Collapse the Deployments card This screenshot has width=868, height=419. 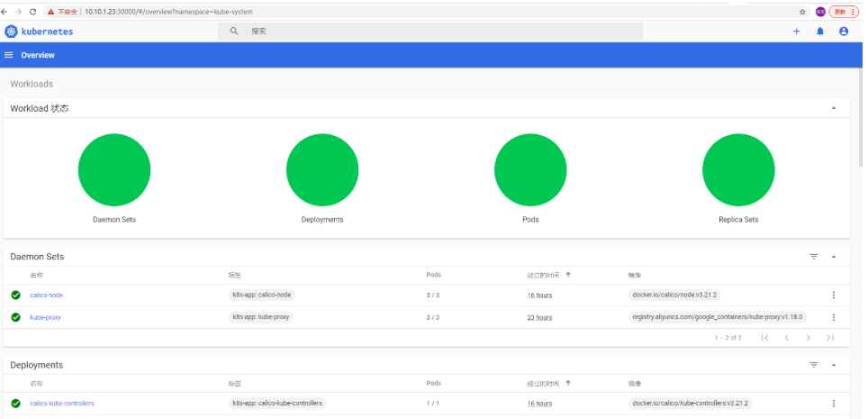pyautogui.click(x=834, y=365)
